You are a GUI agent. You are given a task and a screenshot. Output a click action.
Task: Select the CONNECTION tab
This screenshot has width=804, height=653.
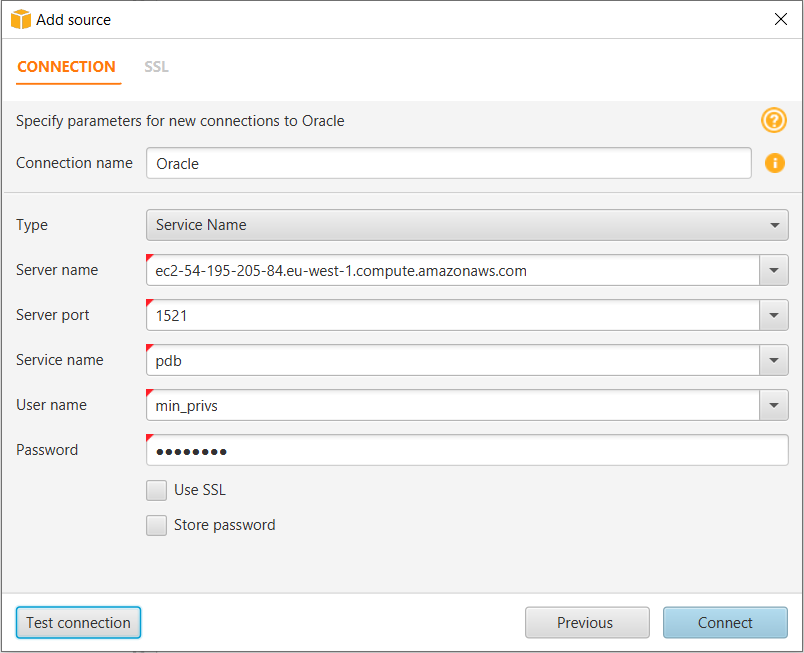tap(67, 67)
